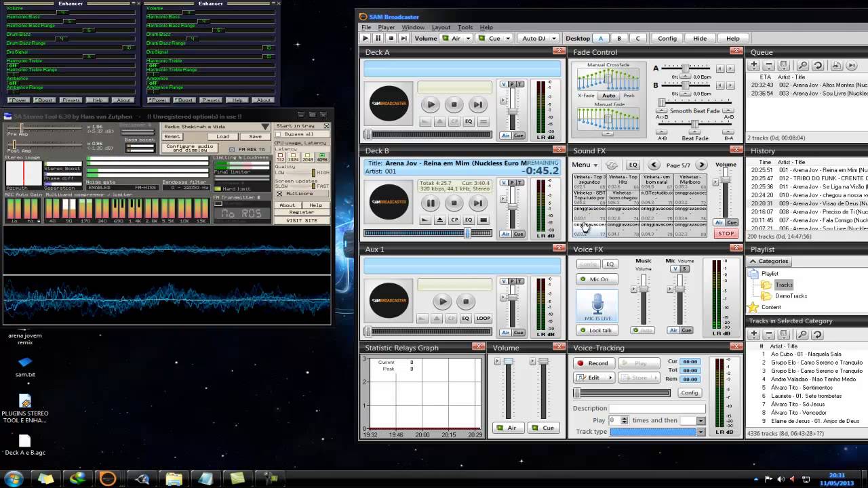Click Stop in SAM Broadcaster's main toolbar
The image size is (868, 488).
[x=391, y=39]
